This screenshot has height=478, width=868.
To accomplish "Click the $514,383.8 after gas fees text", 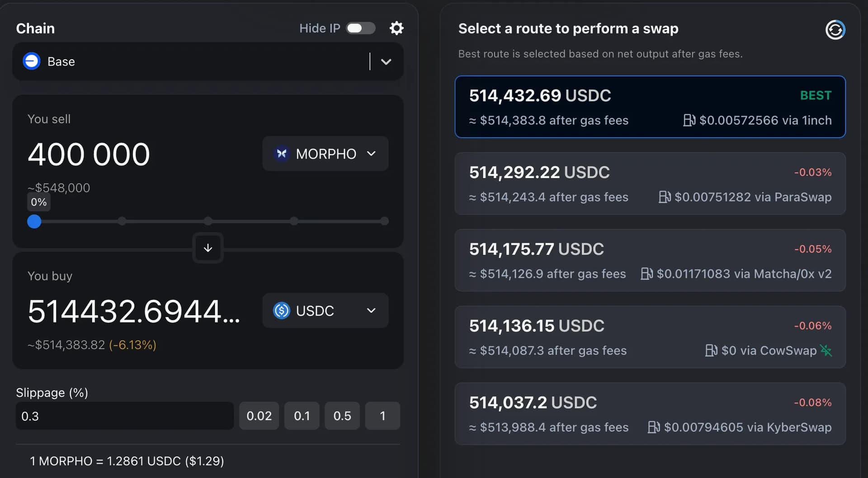I will (549, 120).
